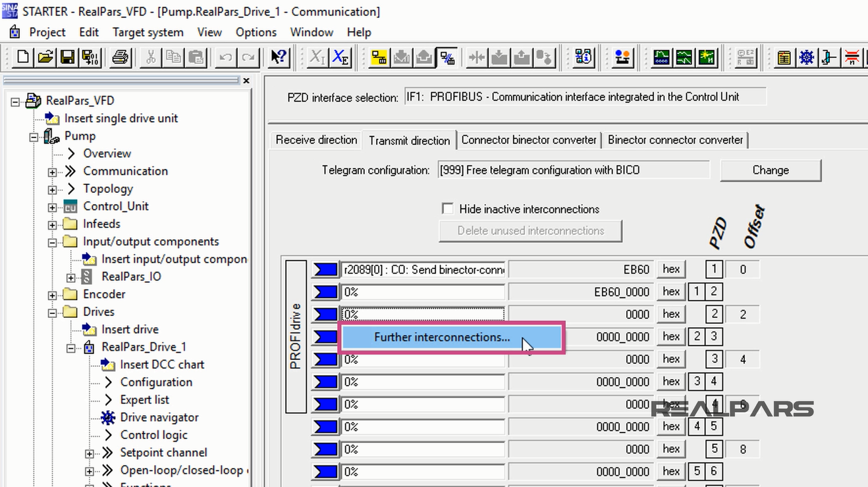868x487 pixels.
Task: Open the Expert list tree item
Action: (x=144, y=399)
